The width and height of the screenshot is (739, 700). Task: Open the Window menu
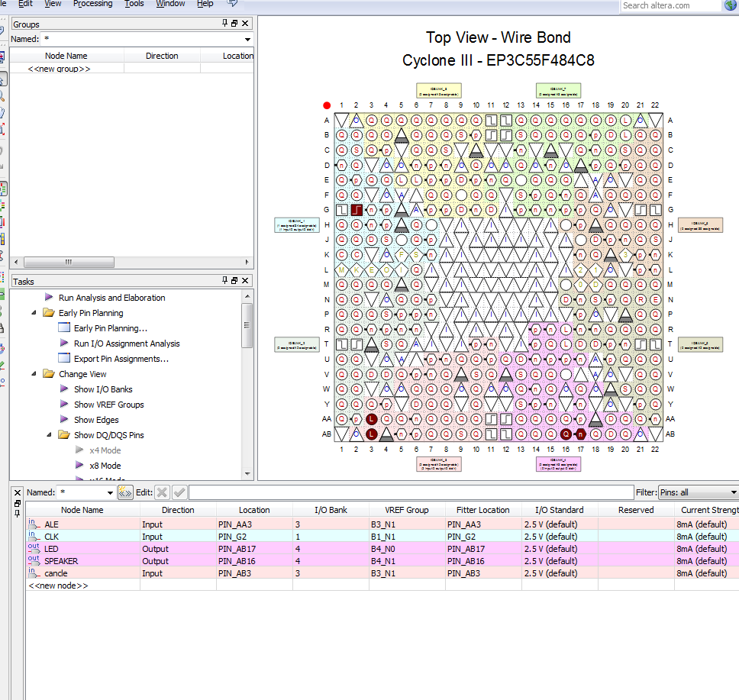point(170,4)
